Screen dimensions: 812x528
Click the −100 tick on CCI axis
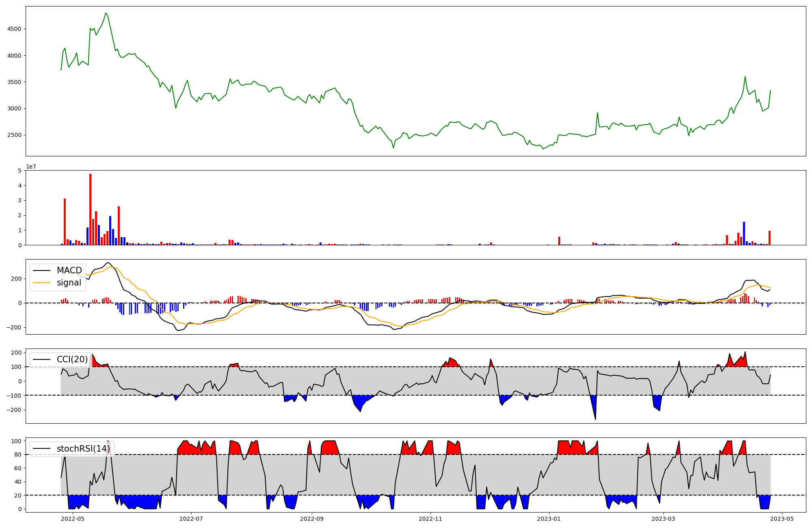tap(14, 396)
